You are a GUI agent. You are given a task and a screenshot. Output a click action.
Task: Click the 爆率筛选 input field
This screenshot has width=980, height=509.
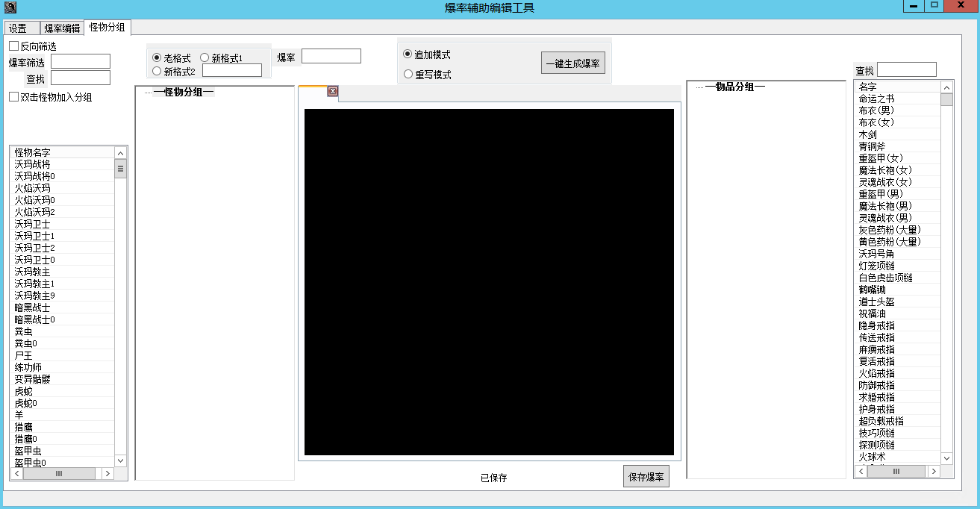tap(81, 61)
